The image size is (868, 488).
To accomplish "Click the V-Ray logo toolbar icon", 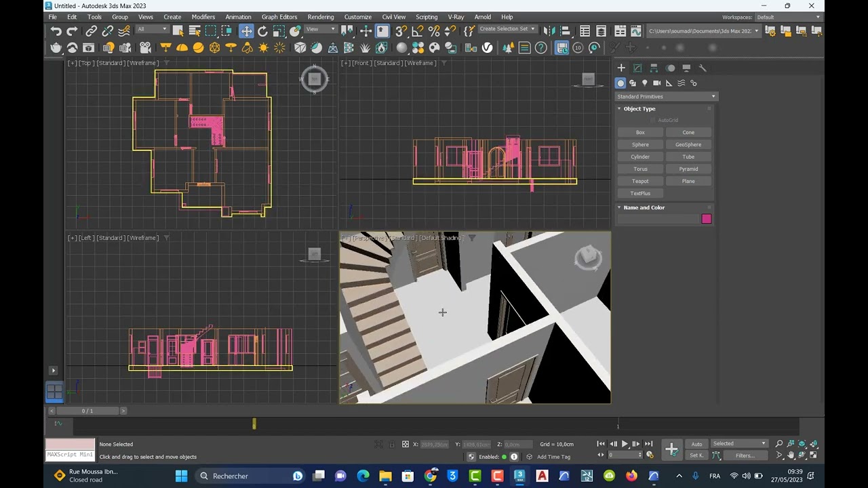I will pyautogui.click(x=487, y=47).
